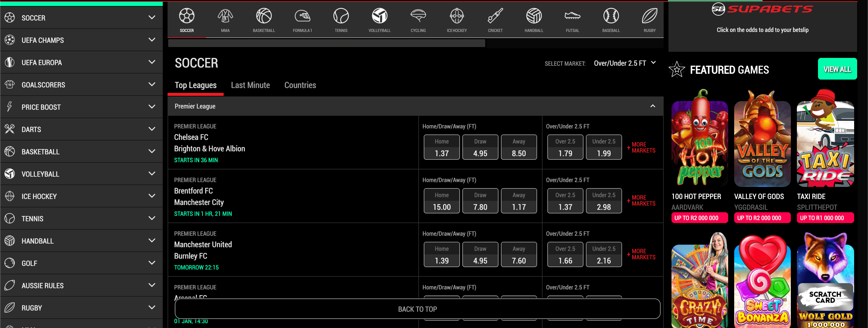Open the MMA sport icon
The width and height of the screenshot is (868, 328).
click(x=225, y=16)
